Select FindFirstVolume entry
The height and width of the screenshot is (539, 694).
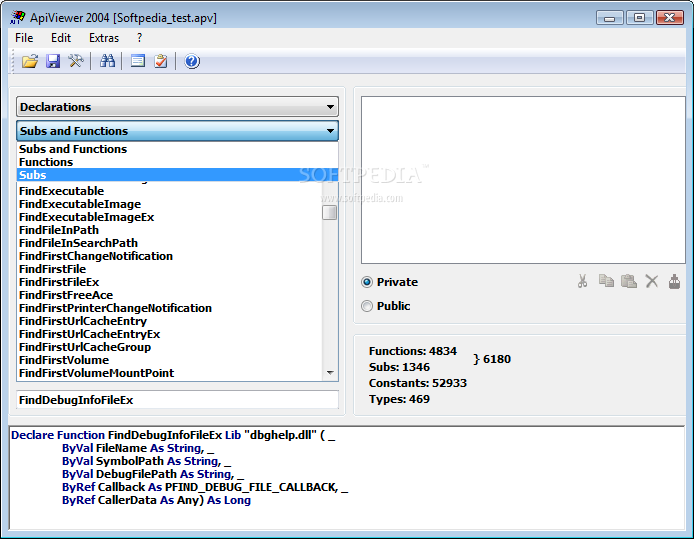pos(64,360)
